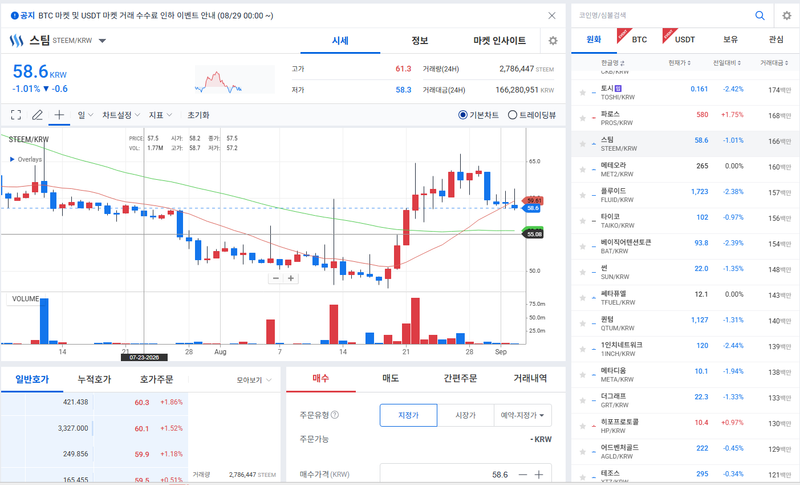Open chart settings gear icon
800x485 pixels.
coord(553,41)
